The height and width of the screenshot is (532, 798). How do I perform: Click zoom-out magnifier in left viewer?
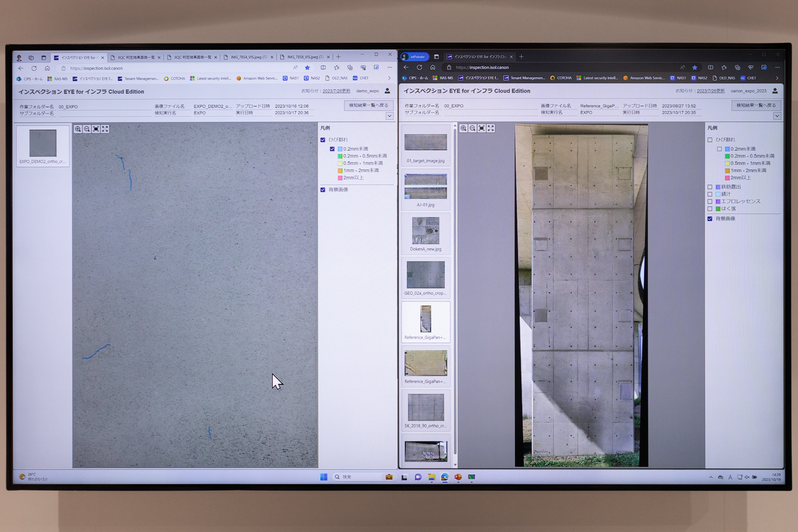click(87, 129)
